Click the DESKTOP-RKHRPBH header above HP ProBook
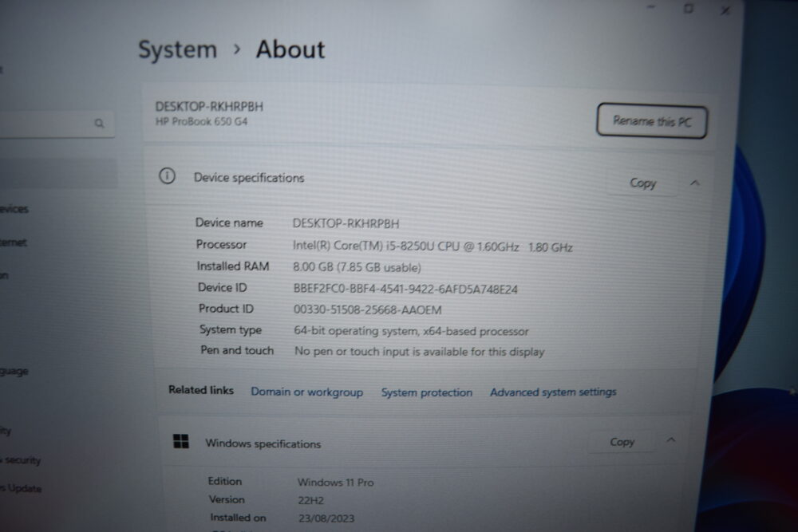The width and height of the screenshot is (798, 532). [x=209, y=107]
